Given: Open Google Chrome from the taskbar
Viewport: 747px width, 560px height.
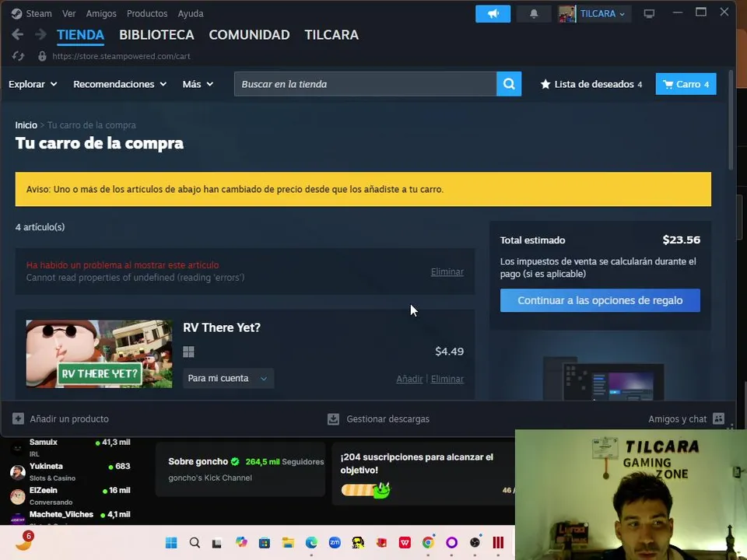Looking at the screenshot, I should pyautogui.click(x=428, y=542).
